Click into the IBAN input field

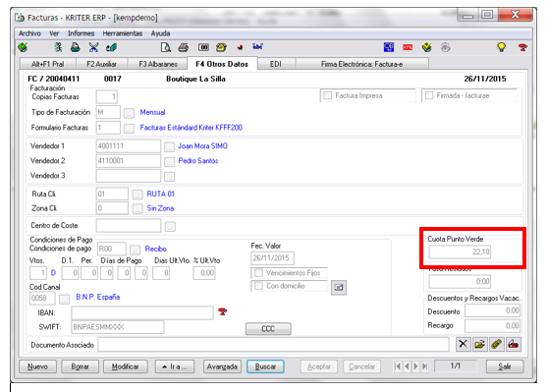pyautogui.click(x=142, y=312)
